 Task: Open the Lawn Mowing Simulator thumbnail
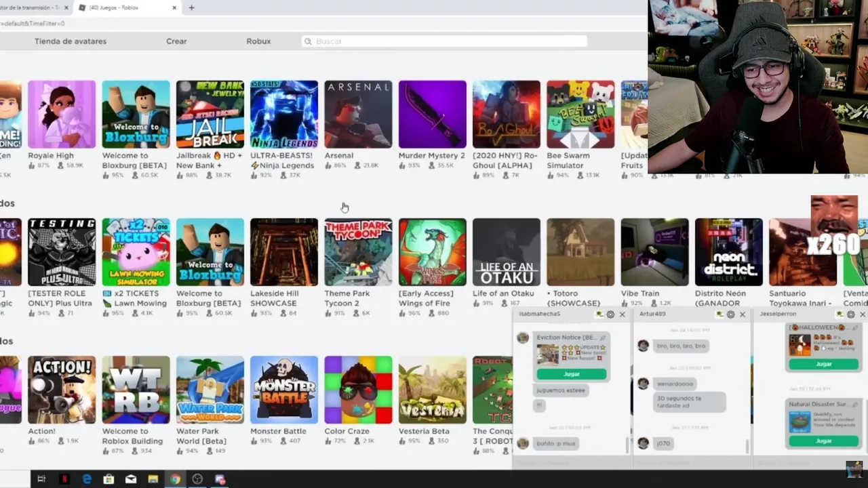pos(136,252)
